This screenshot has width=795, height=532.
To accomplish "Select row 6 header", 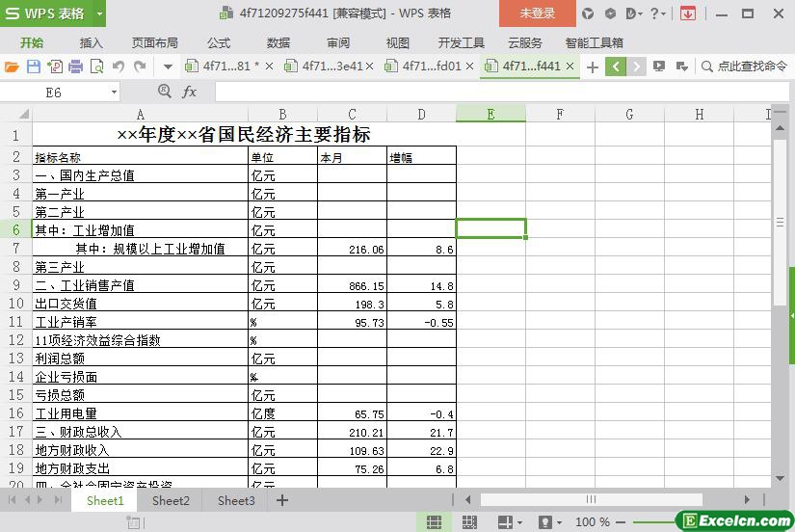I will click(x=15, y=229).
